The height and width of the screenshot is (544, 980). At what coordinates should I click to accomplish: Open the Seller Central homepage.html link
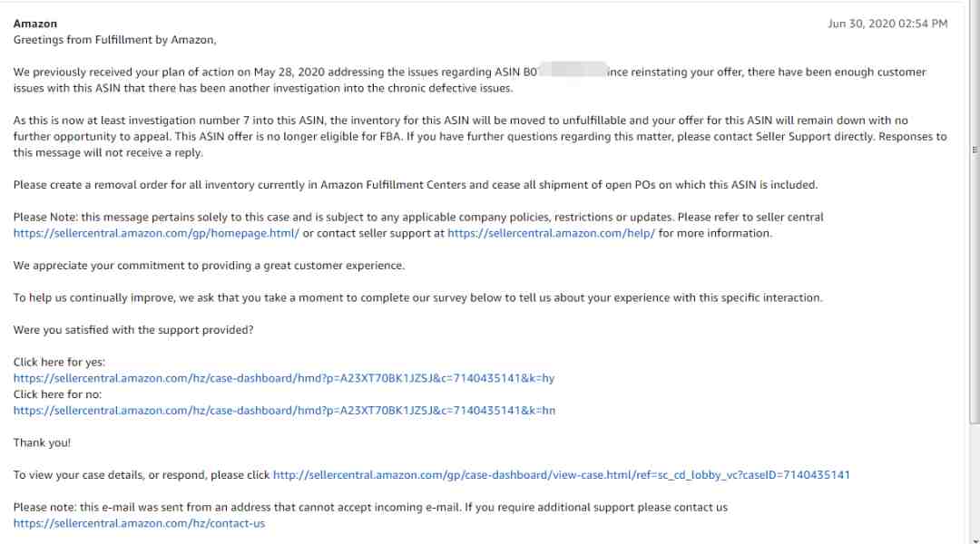(156, 233)
